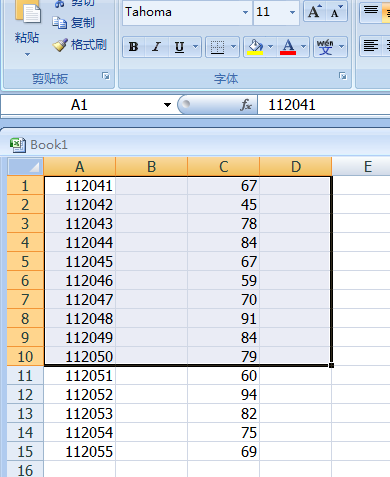Open the underline style dropdown arrow
Viewport: 390px width, 477px height.
click(196, 47)
